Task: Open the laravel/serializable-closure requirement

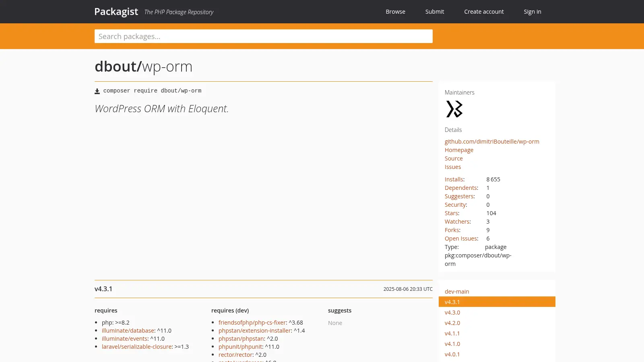Action: [136, 347]
